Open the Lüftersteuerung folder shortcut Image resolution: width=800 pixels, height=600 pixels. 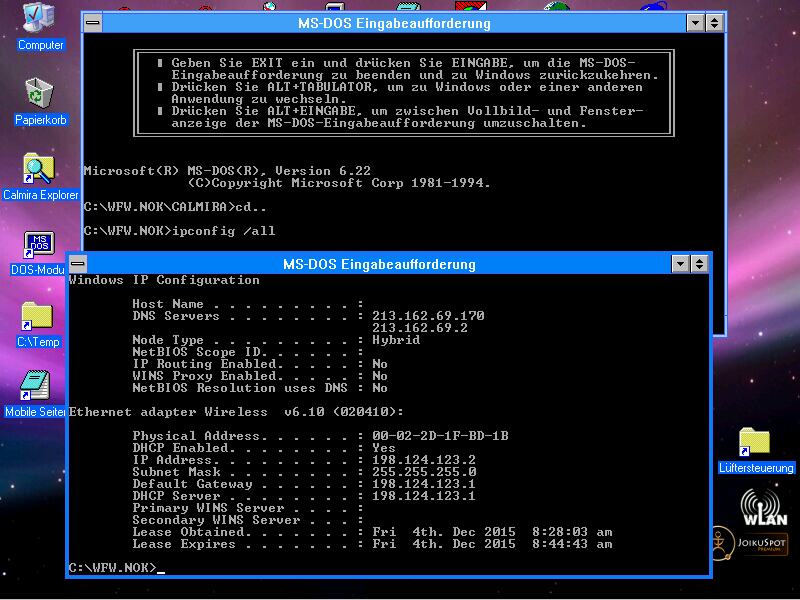pos(755,443)
